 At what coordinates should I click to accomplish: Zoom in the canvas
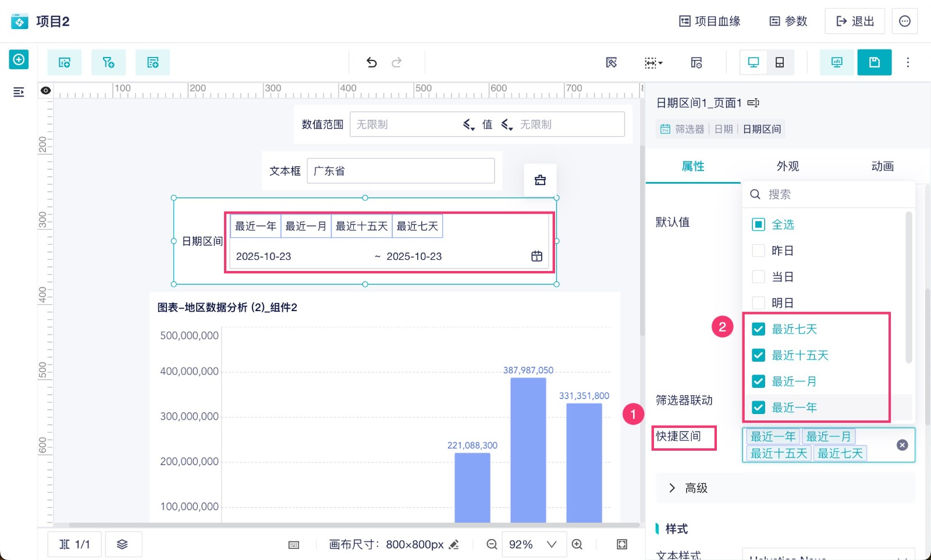tap(577, 544)
